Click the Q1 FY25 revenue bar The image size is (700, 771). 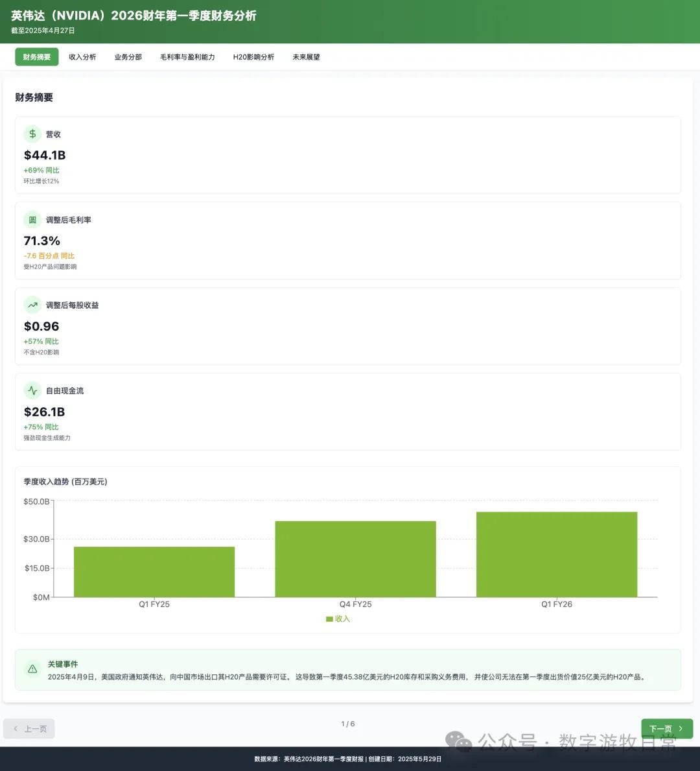tap(154, 572)
